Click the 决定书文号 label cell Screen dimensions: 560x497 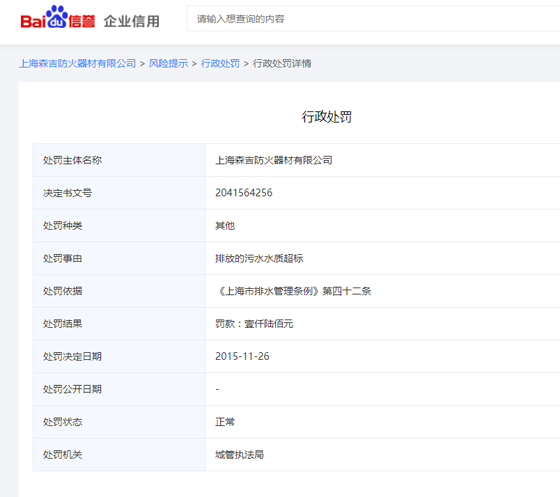[x=119, y=193]
